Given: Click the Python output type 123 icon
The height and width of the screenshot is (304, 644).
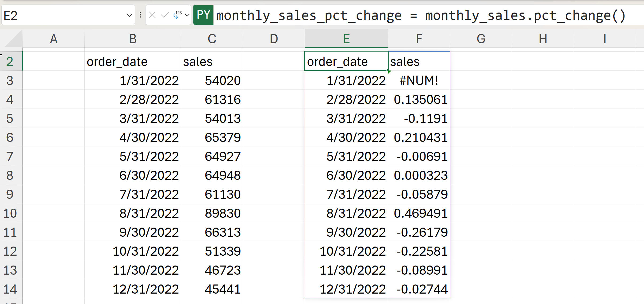Looking at the screenshot, I should coord(177,15).
